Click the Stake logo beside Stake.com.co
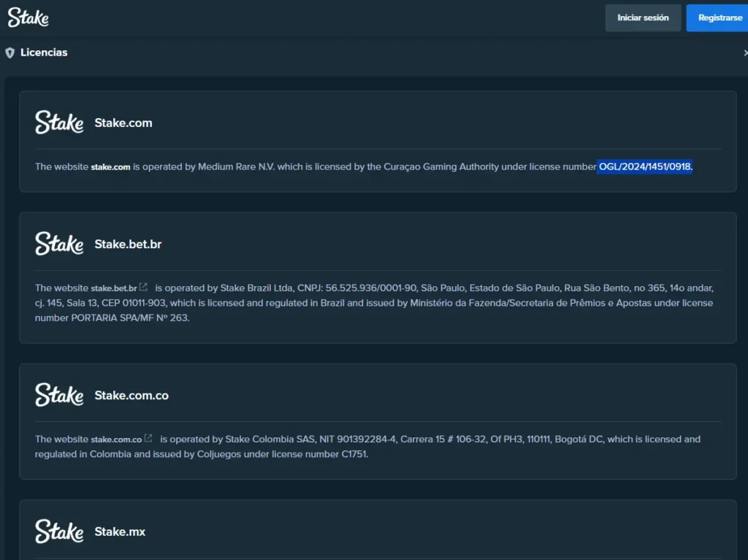Viewport: 748px width, 560px height. (x=59, y=395)
